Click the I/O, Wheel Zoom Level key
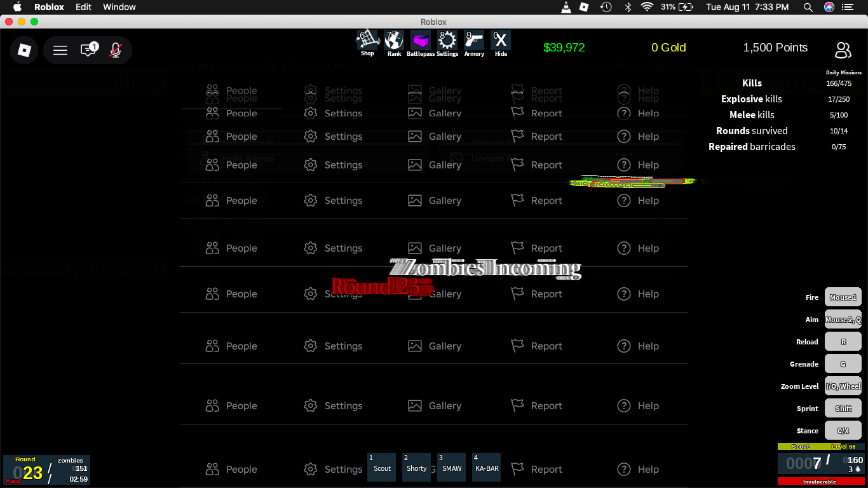 coord(843,386)
